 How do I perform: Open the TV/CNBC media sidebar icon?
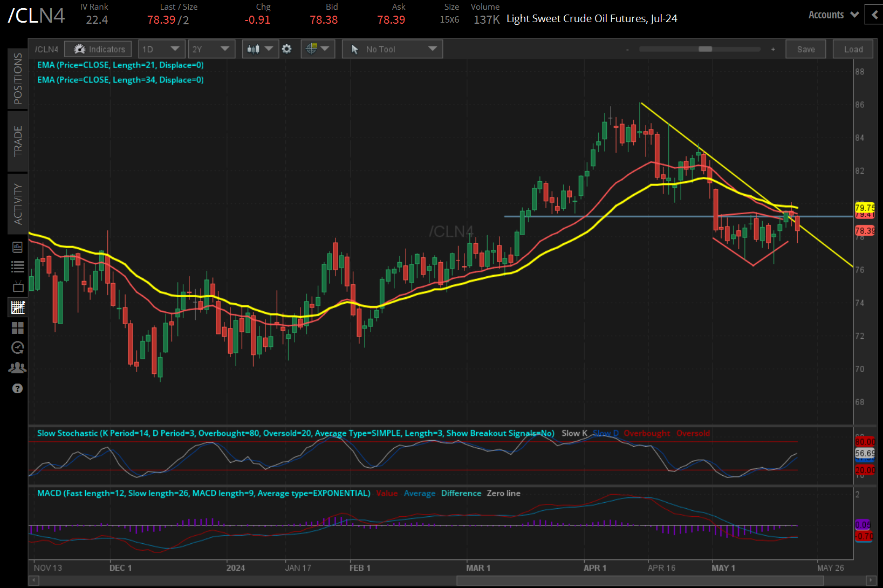point(17,286)
